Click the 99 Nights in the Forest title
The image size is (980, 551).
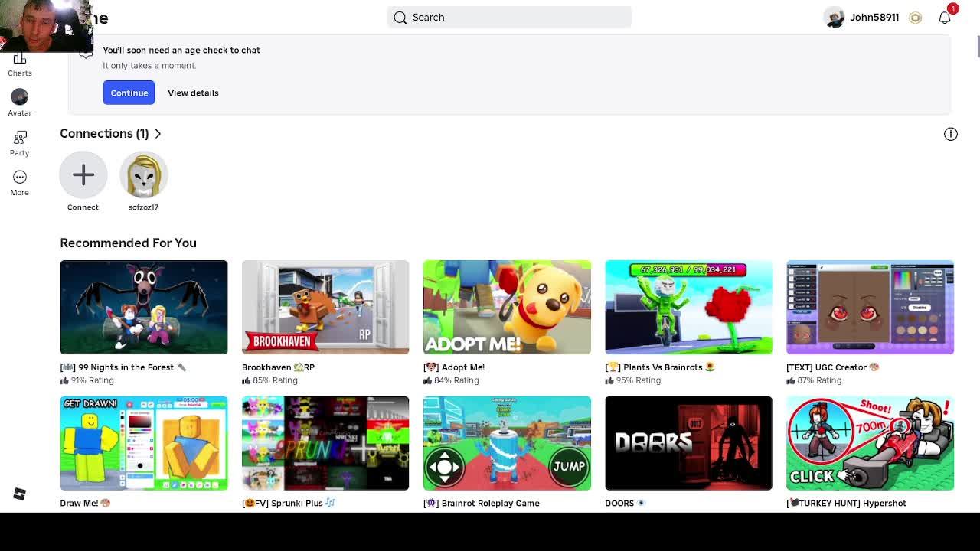point(123,367)
